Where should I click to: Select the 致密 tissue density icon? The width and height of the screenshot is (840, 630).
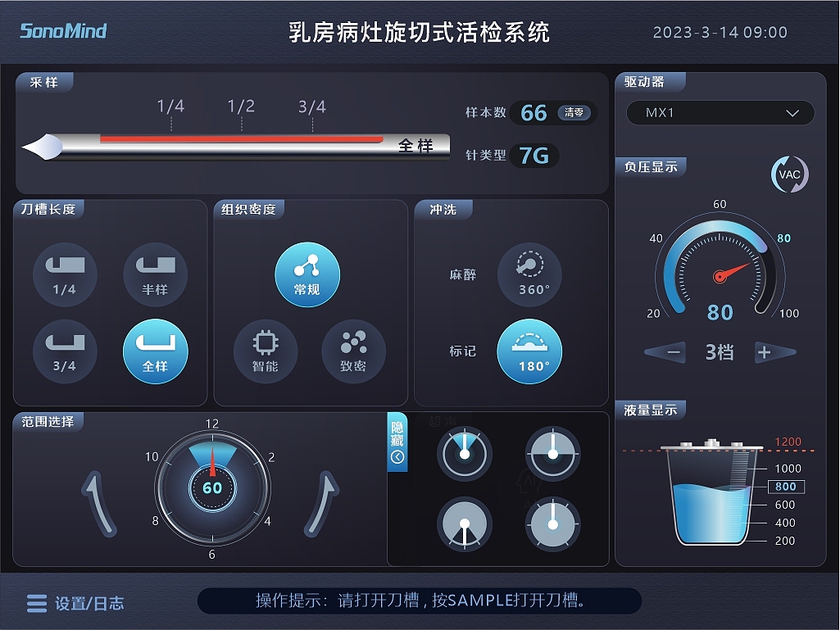tap(352, 353)
